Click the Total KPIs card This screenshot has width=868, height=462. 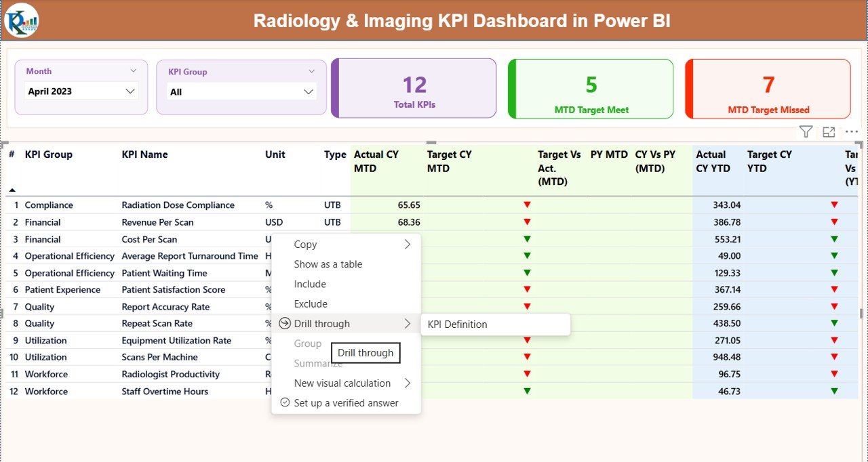coord(414,89)
